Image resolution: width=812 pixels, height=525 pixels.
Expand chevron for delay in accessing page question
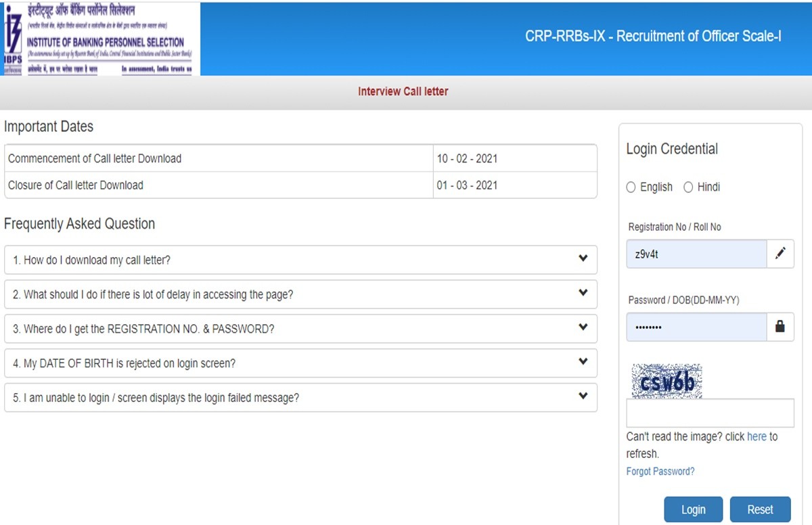pyautogui.click(x=583, y=294)
